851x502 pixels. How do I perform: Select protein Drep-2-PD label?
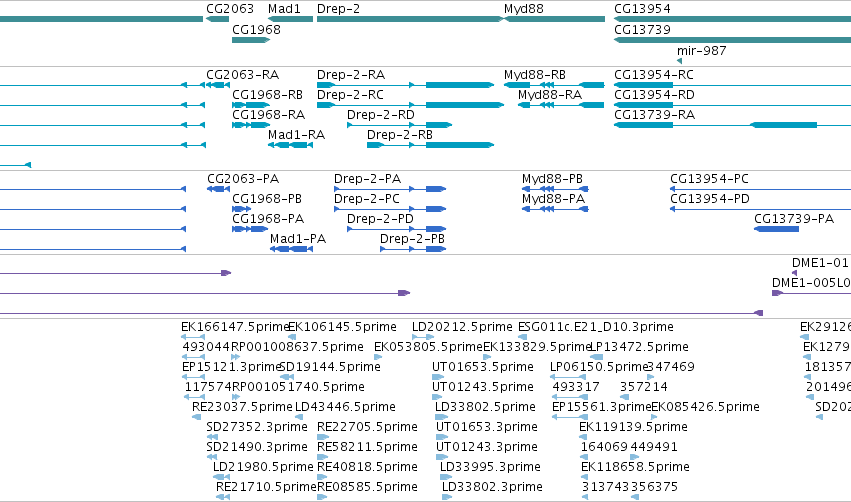point(380,219)
